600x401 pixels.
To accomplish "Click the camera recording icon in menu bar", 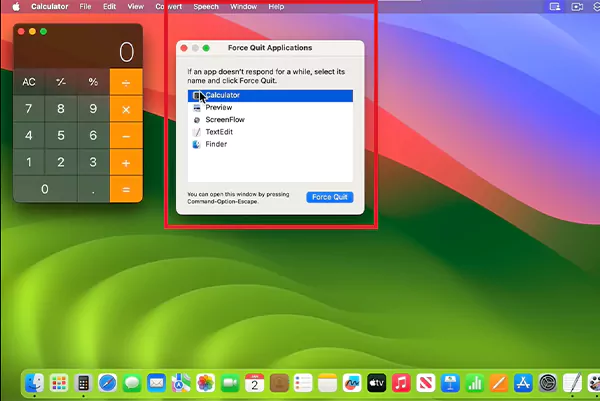I will click(577, 7).
